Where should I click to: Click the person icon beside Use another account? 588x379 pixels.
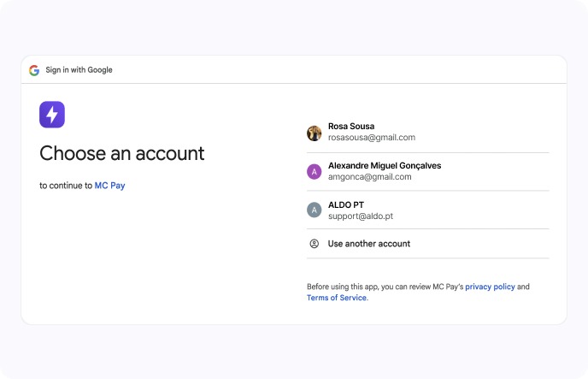[x=314, y=244]
